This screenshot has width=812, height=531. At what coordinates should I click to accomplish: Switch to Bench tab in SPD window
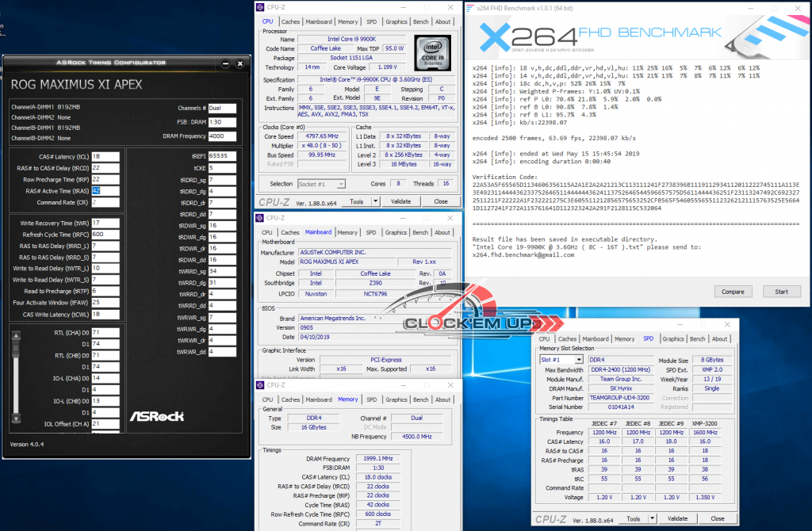click(697, 339)
